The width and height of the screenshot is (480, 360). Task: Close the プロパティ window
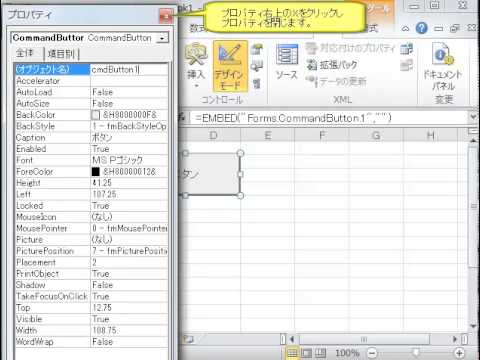166,16
